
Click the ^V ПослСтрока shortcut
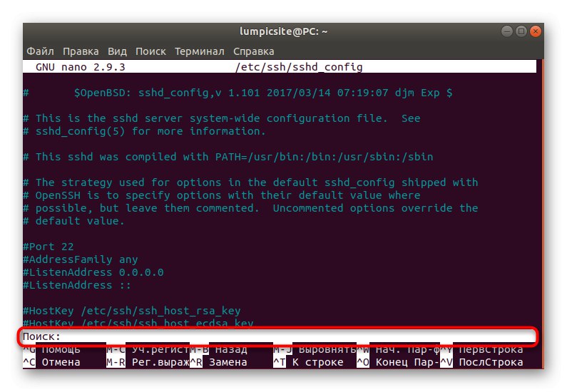pos(481,362)
